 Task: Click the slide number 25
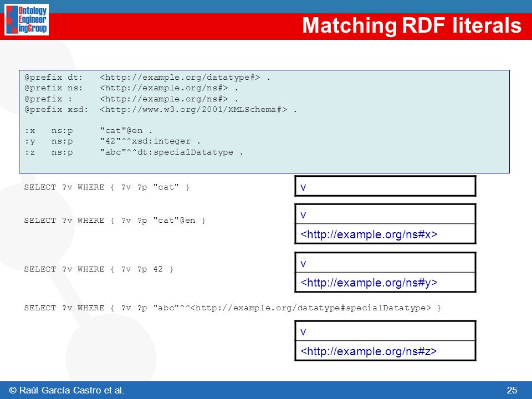[512, 390]
